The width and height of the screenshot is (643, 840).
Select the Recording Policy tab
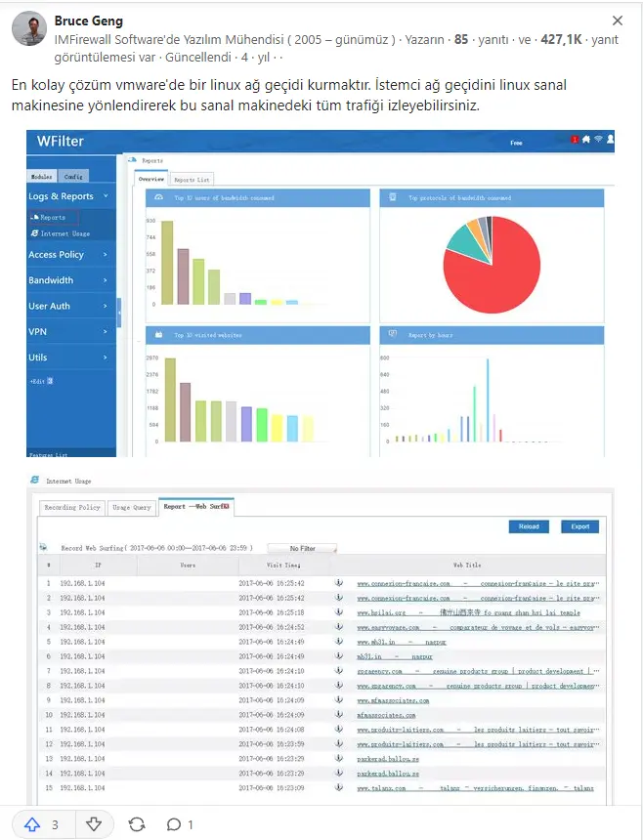coord(72,507)
